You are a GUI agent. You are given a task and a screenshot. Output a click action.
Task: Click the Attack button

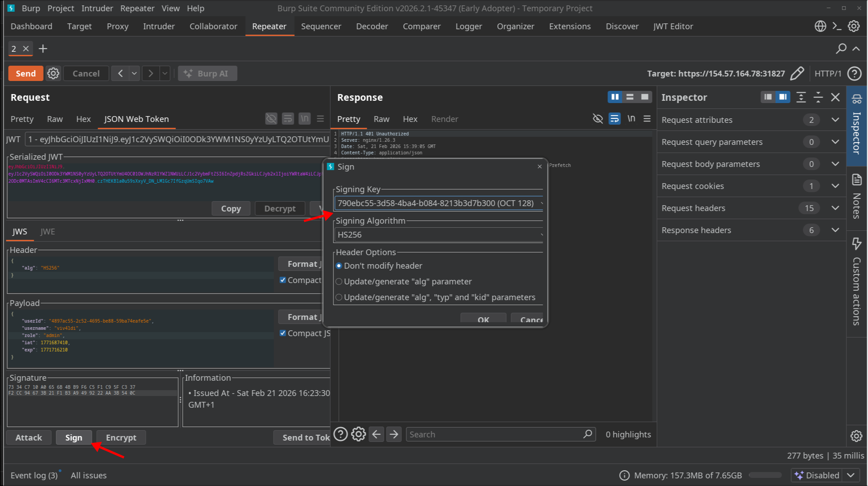pyautogui.click(x=29, y=437)
